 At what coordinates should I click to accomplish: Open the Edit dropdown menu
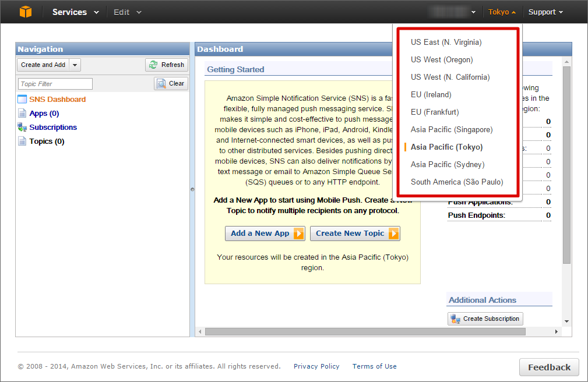coord(128,12)
